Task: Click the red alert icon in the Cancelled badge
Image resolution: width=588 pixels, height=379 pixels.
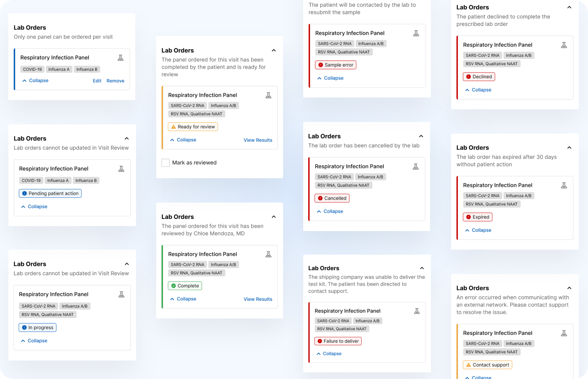Action: point(320,198)
